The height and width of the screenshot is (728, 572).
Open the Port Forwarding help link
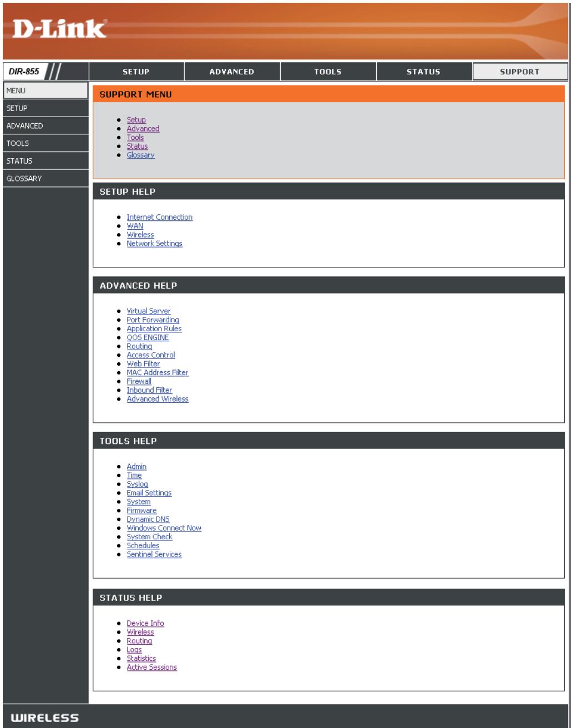point(153,320)
